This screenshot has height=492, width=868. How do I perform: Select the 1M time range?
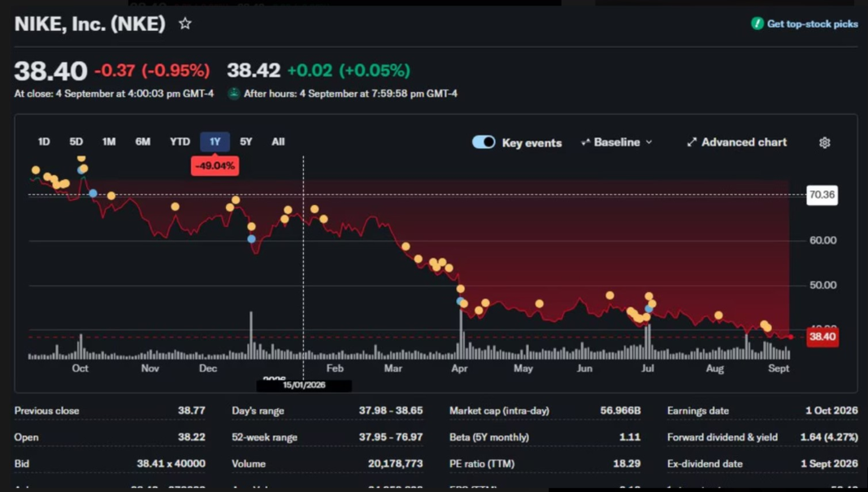(109, 142)
